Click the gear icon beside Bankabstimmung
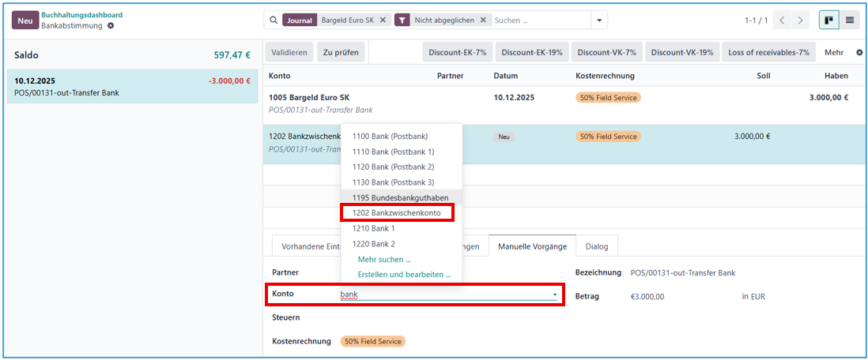Screen dimensions: 868x360 pos(111,26)
